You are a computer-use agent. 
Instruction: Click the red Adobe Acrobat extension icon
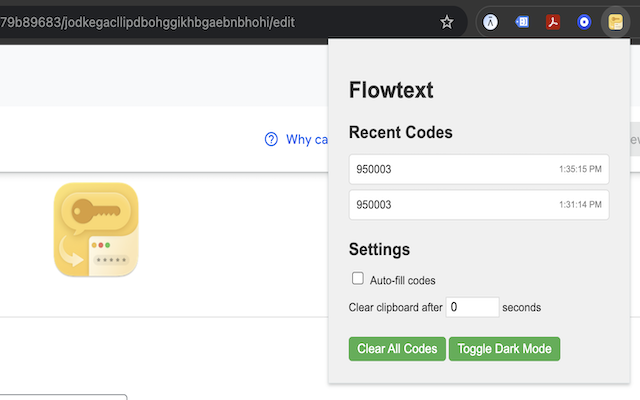tap(553, 22)
